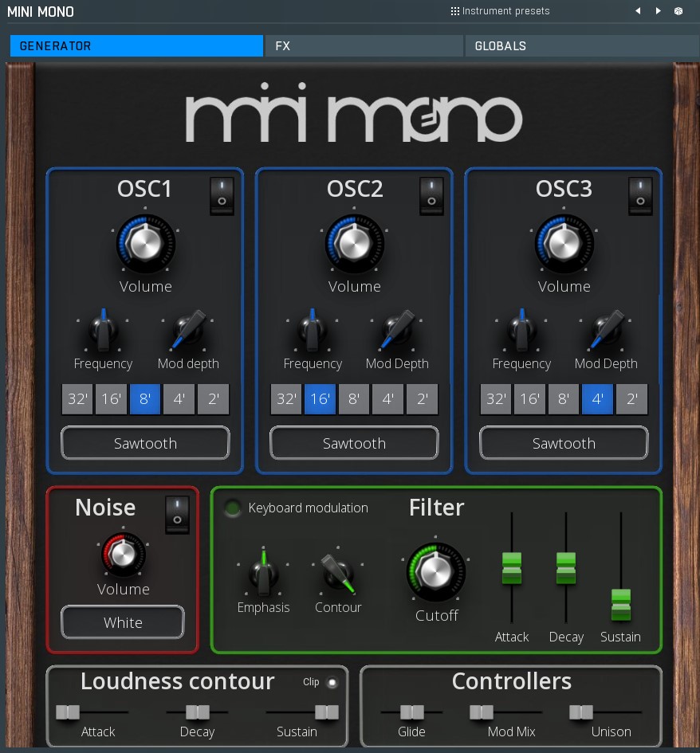
Task: Open OSC3 Sawtooth waveform selector
Action: click(x=564, y=443)
